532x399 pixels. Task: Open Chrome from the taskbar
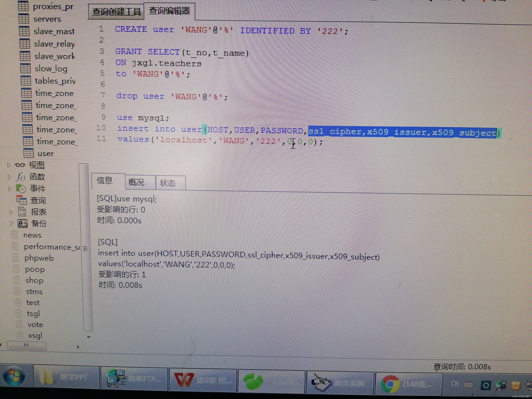point(390,384)
